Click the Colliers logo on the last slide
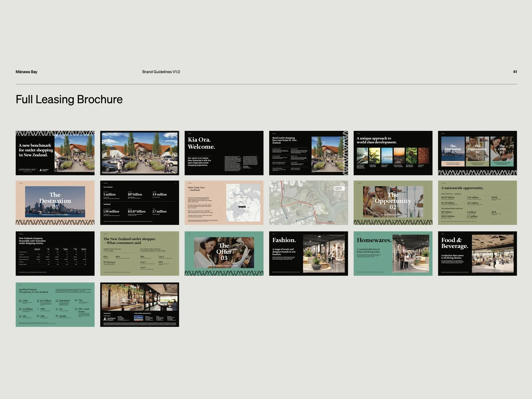The image size is (532, 399). [139, 318]
